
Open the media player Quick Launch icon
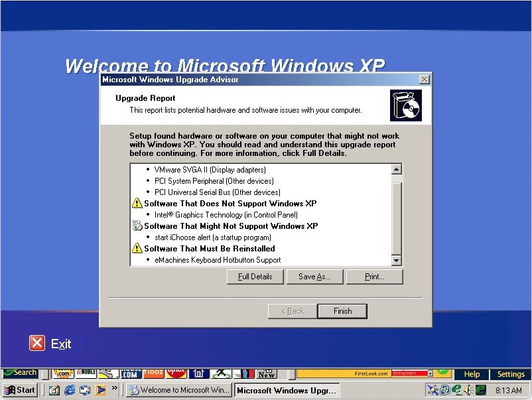coord(100,390)
